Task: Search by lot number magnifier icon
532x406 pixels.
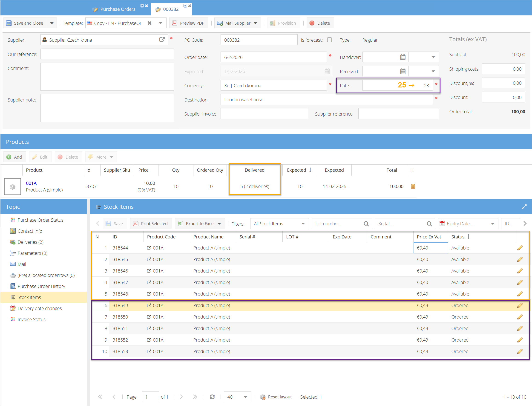Action: point(366,224)
